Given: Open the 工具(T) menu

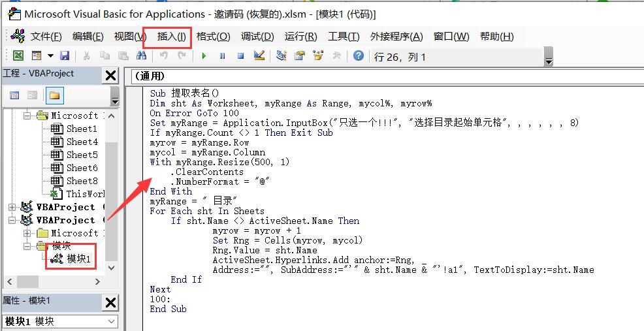Looking at the screenshot, I should pyautogui.click(x=344, y=37).
